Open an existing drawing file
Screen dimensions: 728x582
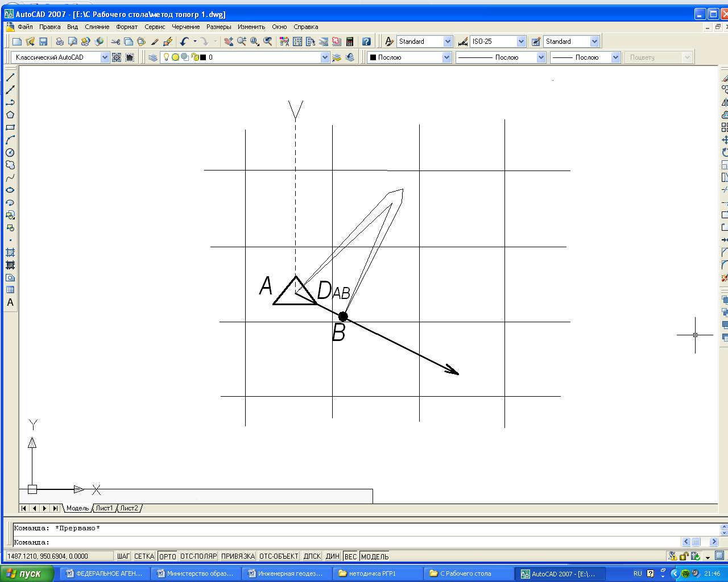(x=30, y=41)
